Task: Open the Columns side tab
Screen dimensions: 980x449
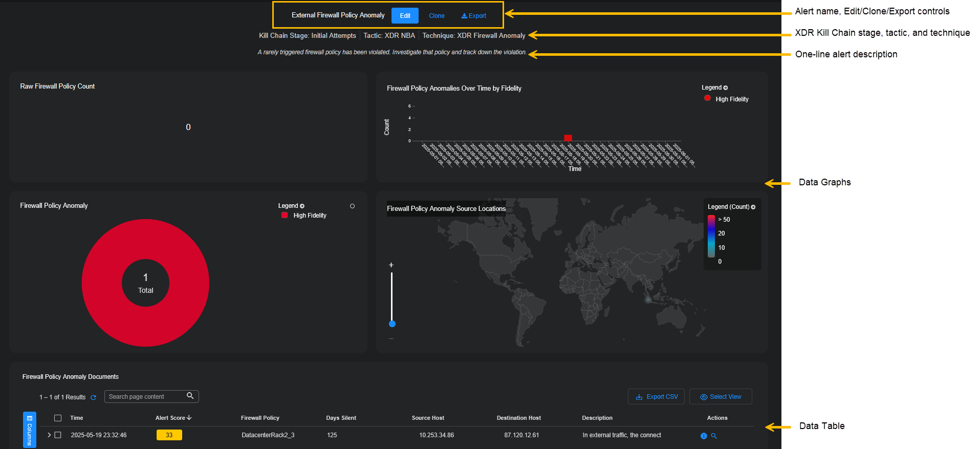Action: point(30,430)
